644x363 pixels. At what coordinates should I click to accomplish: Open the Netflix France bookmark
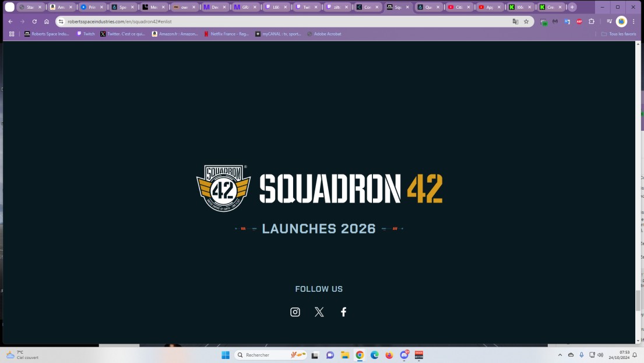coord(226,34)
